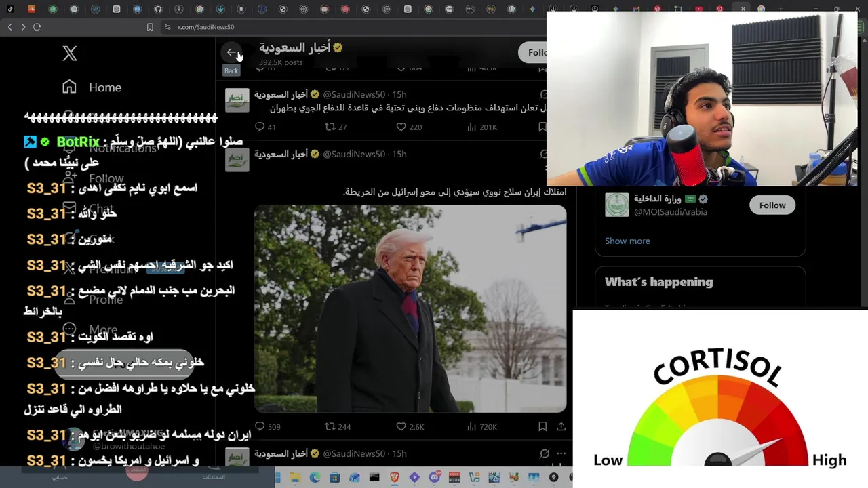Open avatar of the bottom tweet's author

tap(237, 457)
